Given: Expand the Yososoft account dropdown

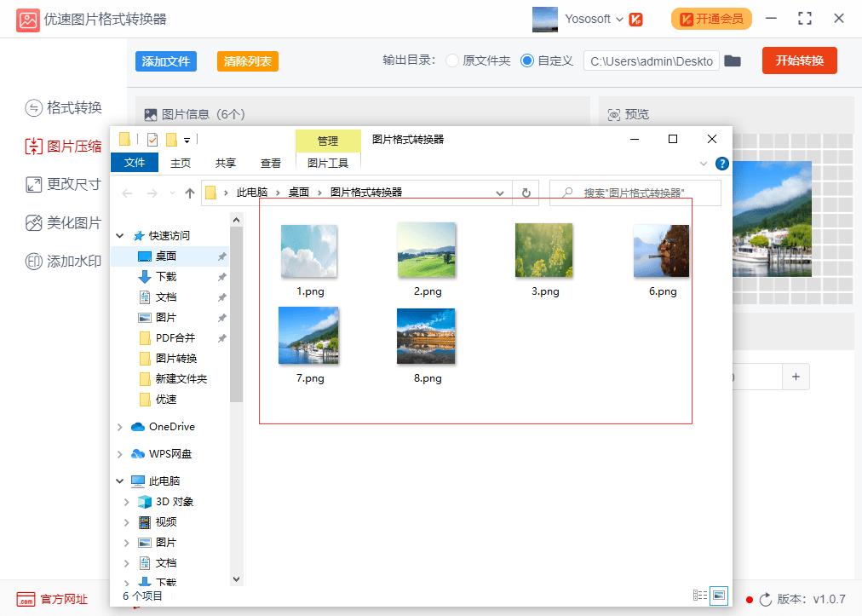Looking at the screenshot, I should click(x=618, y=18).
